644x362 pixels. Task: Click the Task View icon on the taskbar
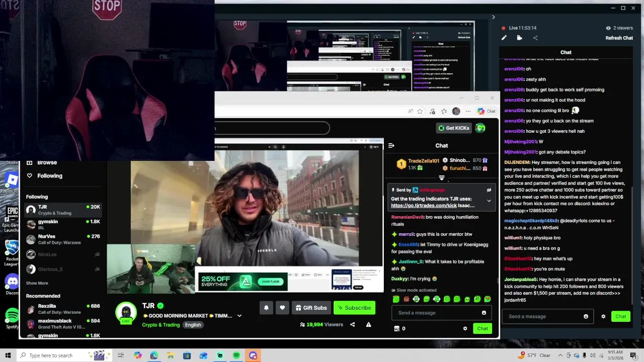click(x=121, y=355)
